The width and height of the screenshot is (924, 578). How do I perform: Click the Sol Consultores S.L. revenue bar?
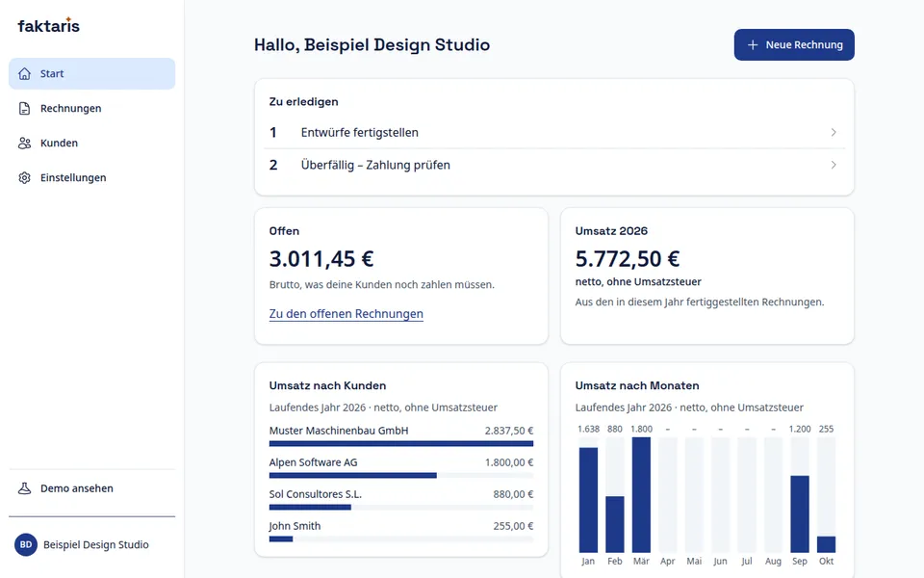[x=310, y=508]
